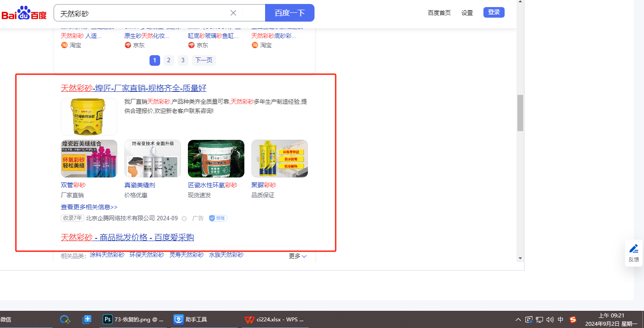Image resolution: width=644 pixels, height=328 pixels.
Task: Click the 聚脲彩砂 yellow tubes image
Action: click(x=280, y=158)
